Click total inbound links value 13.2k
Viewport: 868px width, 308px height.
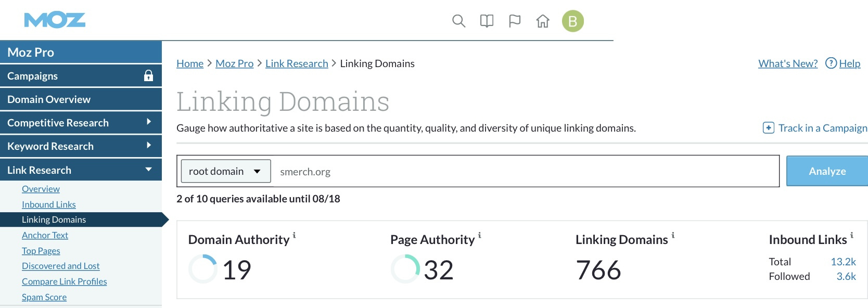[x=843, y=262]
